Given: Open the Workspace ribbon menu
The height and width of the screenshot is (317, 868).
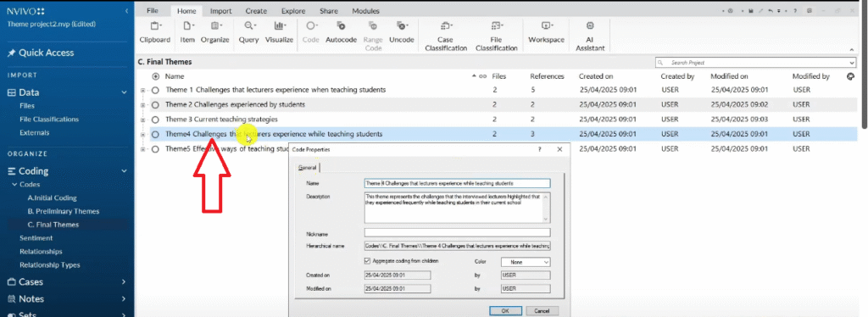Looking at the screenshot, I should (546, 32).
